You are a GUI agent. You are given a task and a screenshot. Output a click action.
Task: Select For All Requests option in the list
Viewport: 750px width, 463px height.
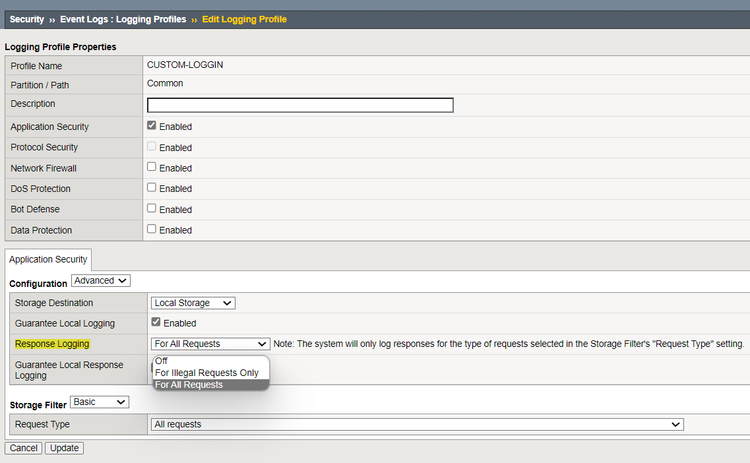(x=189, y=384)
